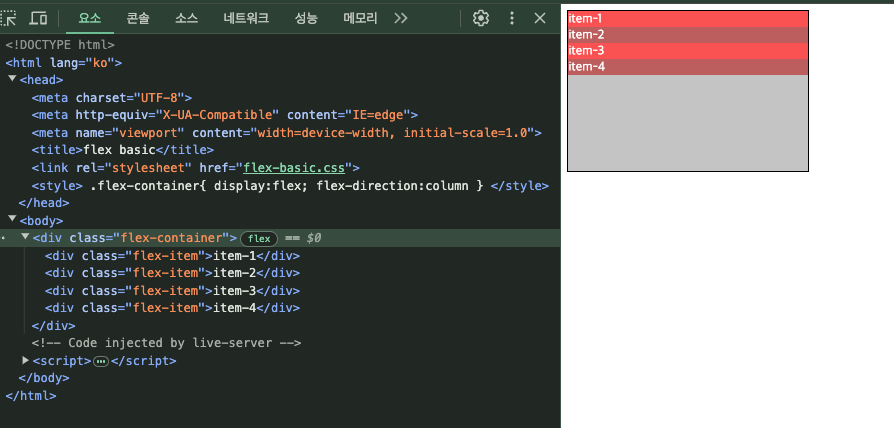Select the live-server comment line
894x428 pixels.
(x=166, y=343)
